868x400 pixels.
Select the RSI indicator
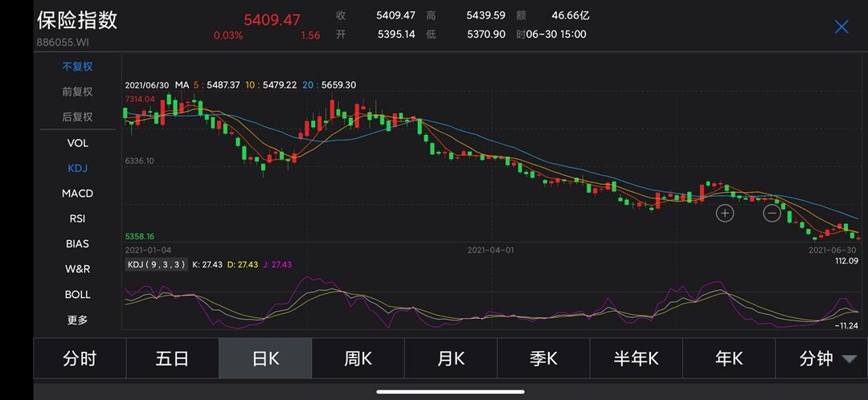pyautogui.click(x=78, y=218)
